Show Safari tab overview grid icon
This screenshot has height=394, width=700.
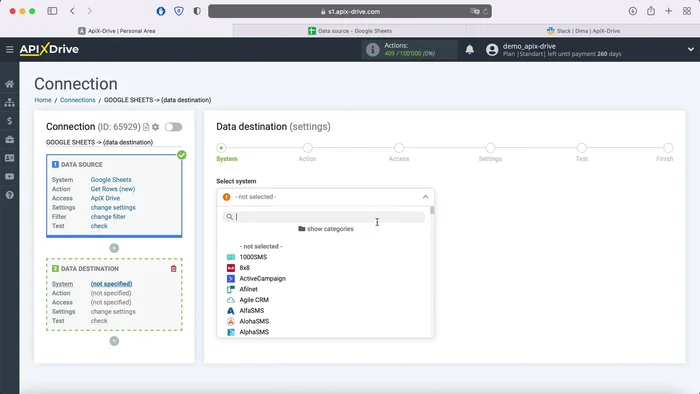[687, 11]
